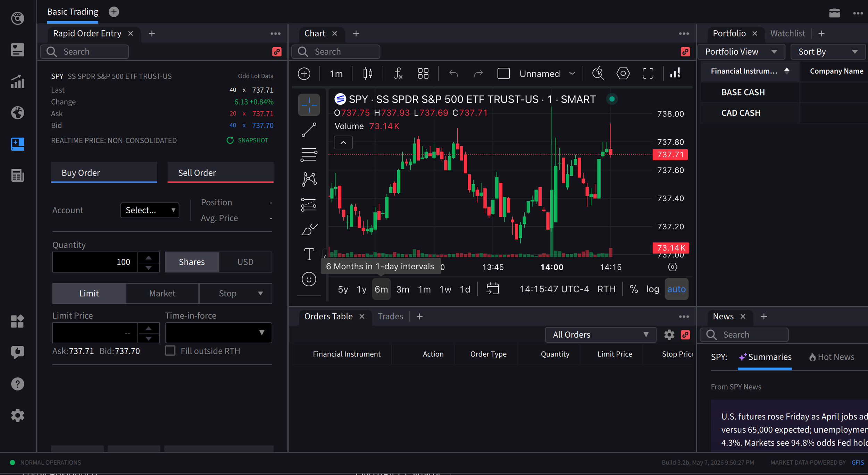Open the Go to date calendar icon
868x475 pixels.
(x=493, y=289)
